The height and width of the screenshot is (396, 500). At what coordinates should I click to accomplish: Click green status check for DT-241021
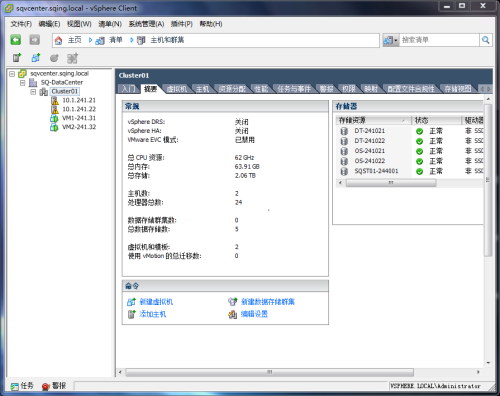tap(419, 131)
